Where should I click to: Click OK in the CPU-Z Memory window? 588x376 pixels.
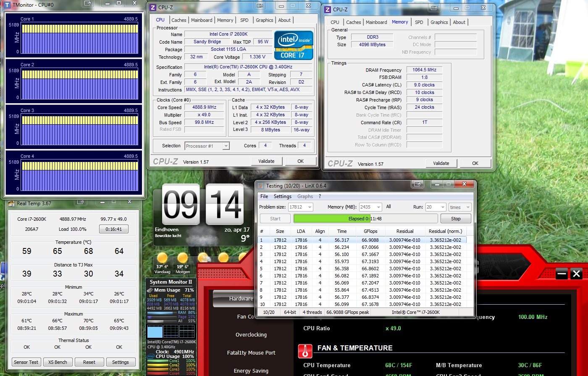point(475,163)
